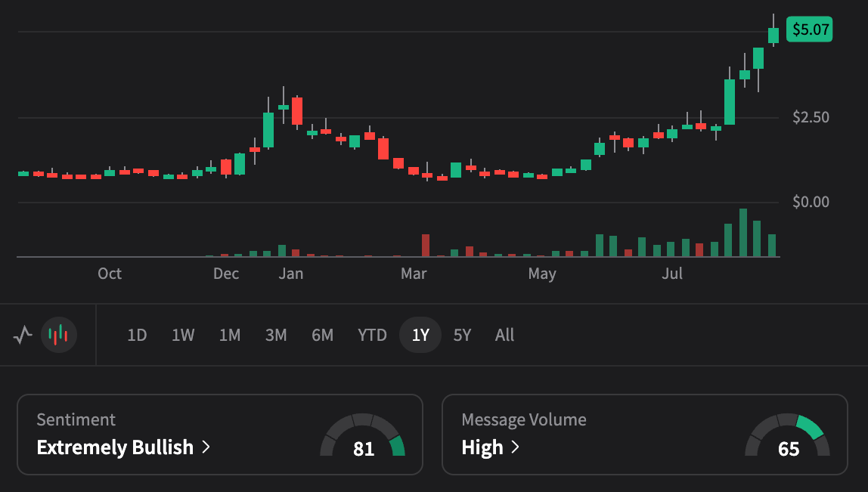868x492 pixels.
Task: Switch to the 6M time range
Action: 322,335
